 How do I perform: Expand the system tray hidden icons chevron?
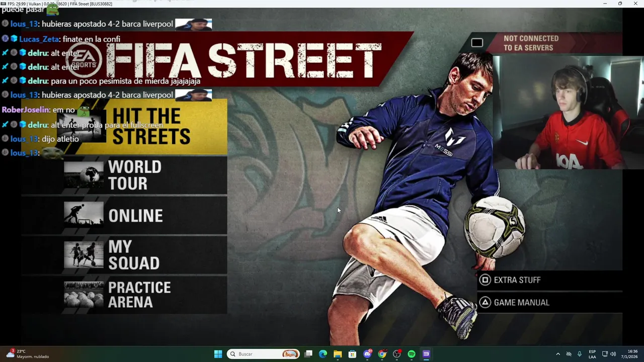pos(557,354)
